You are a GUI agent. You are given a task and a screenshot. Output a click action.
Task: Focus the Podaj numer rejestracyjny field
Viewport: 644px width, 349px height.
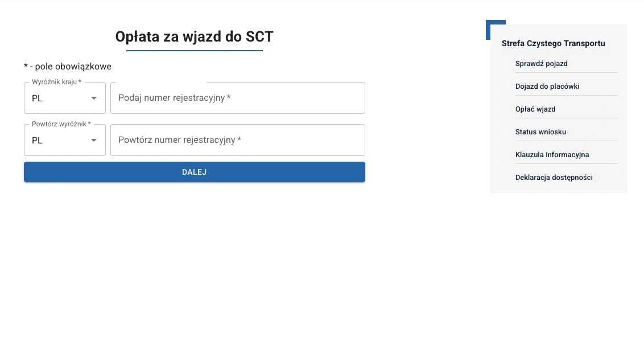point(237,98)
